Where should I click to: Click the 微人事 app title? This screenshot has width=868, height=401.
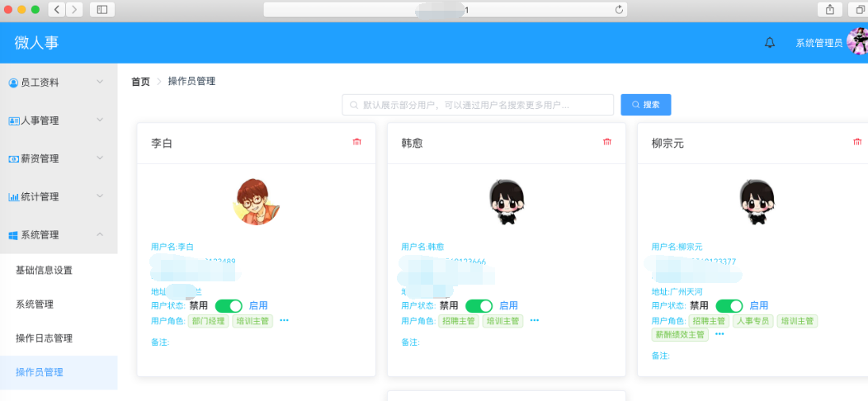click(36, 43)
